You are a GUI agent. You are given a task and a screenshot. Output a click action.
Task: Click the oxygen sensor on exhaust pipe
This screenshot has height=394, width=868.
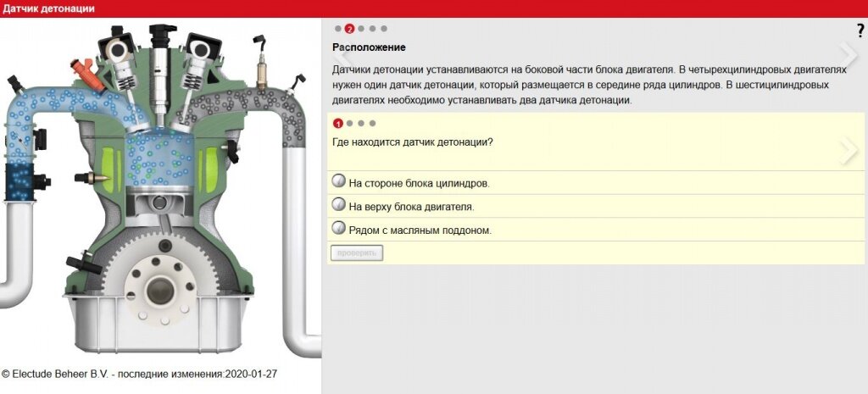coord(261,62)
